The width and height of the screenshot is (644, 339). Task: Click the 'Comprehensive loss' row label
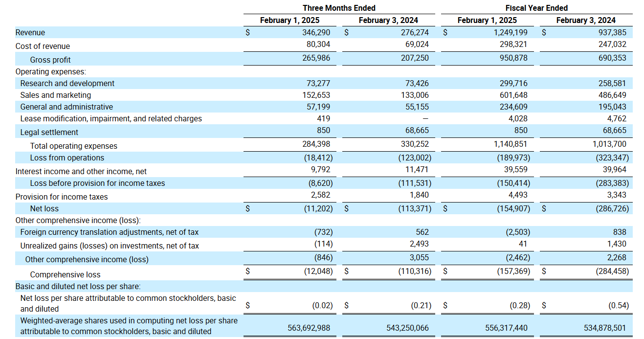pos(66,274)
